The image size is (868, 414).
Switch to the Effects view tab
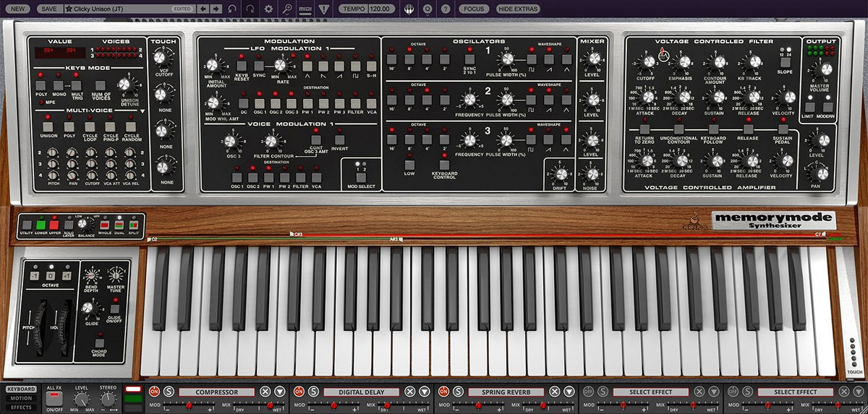coord(20,407)
